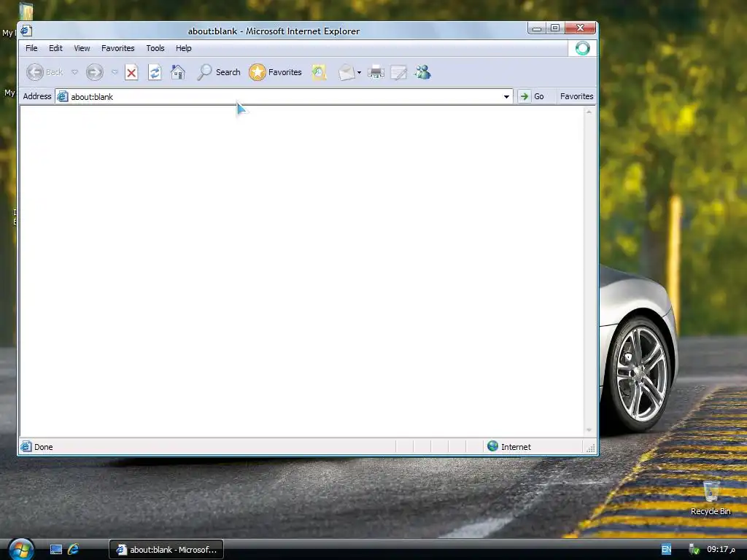This screenshot has height=560, width=747.
Task: Click the page icon in the address bar
Action: 63,97
